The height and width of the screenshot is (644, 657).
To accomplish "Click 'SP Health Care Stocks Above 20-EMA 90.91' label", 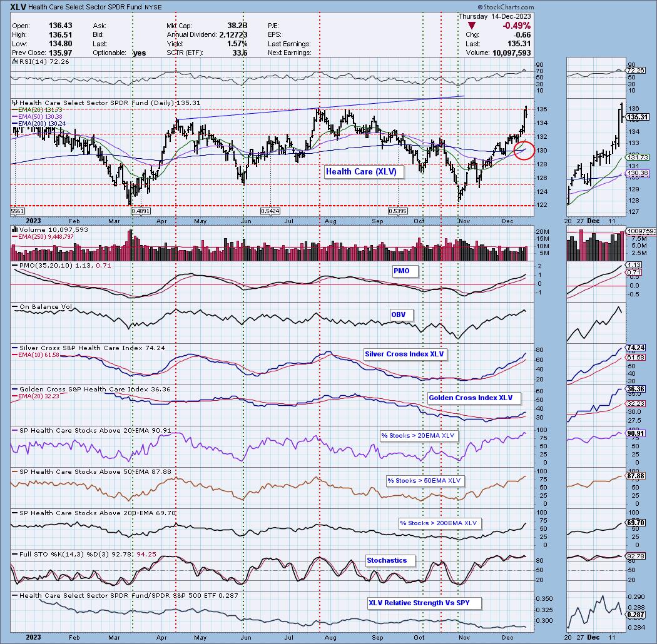I will pos(92,430).
